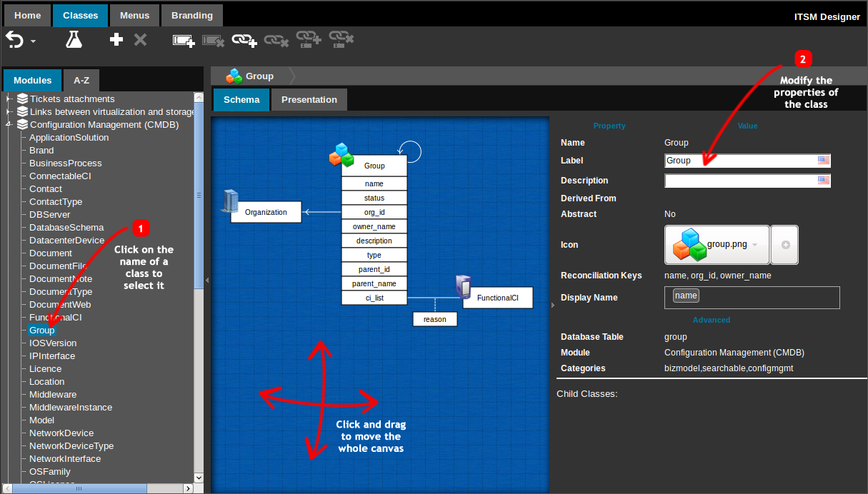Switch to the Presentation tab

tap(309, 100)
